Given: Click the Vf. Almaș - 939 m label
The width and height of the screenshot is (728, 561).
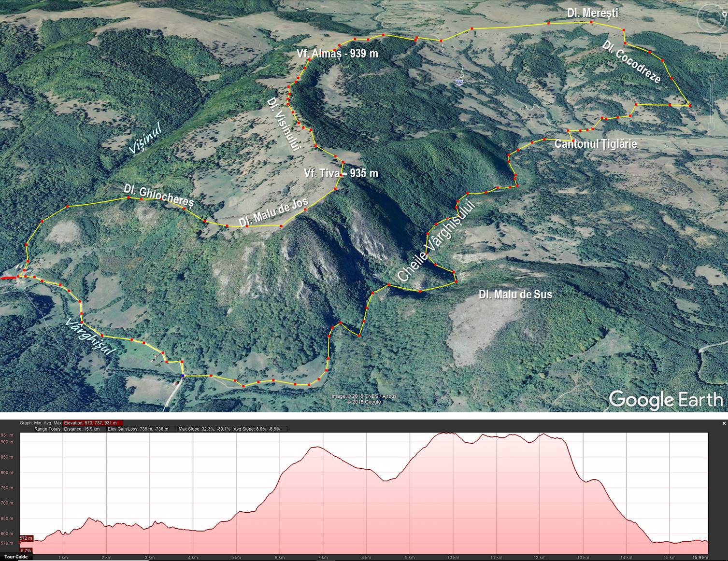Looking at the screenshot, I should tap(338, 54).
